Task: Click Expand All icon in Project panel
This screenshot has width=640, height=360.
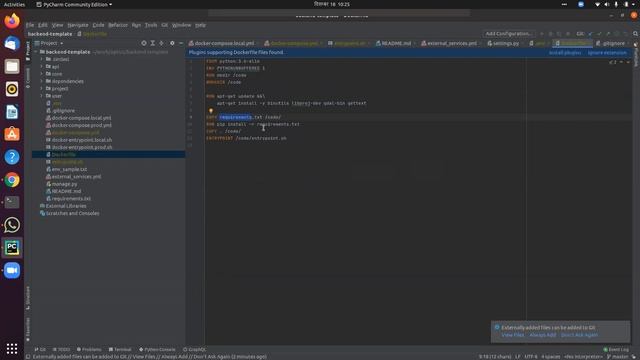Action: tap(153, 43)
